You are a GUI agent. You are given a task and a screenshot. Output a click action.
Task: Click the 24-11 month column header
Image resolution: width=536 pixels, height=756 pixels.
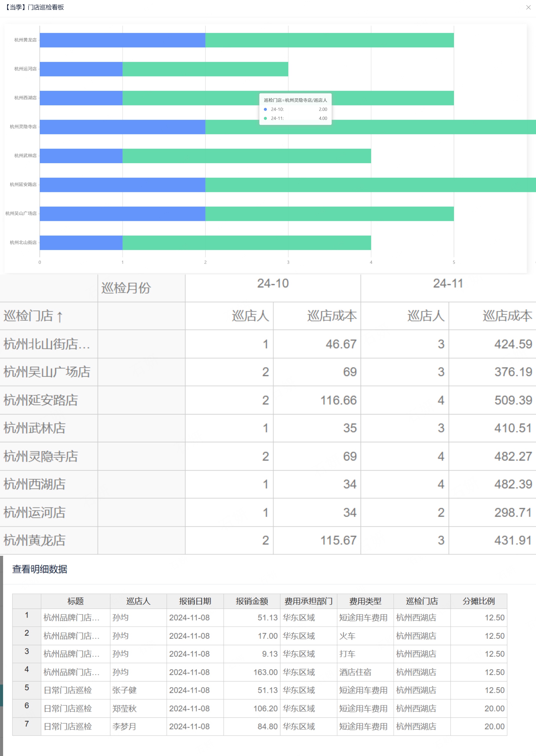448,283
